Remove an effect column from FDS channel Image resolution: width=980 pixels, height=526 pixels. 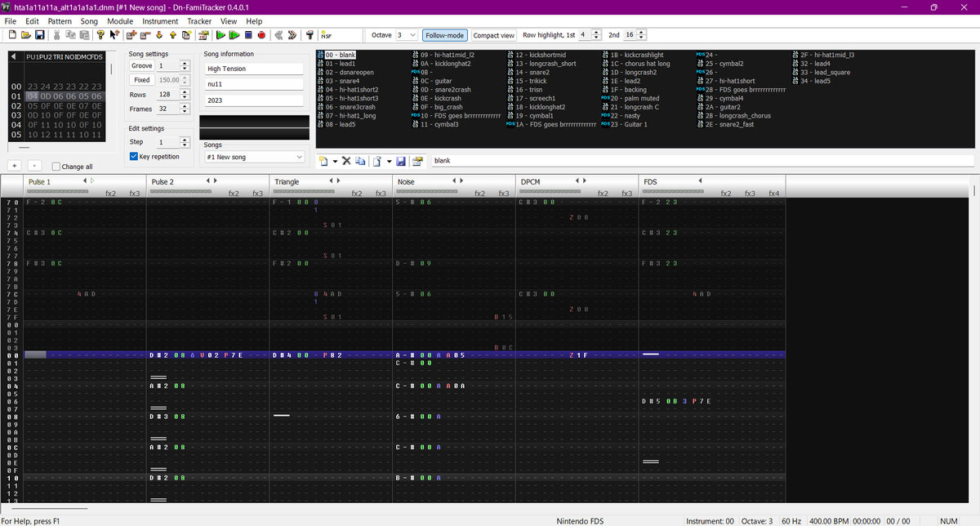click(x=701, y=180)
